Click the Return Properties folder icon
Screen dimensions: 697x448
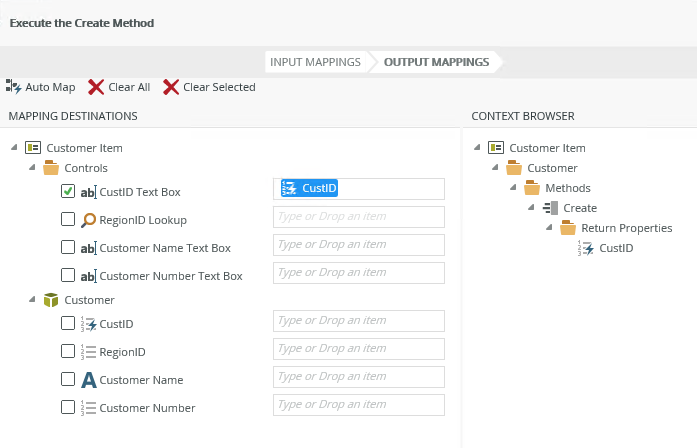point(568,228)
